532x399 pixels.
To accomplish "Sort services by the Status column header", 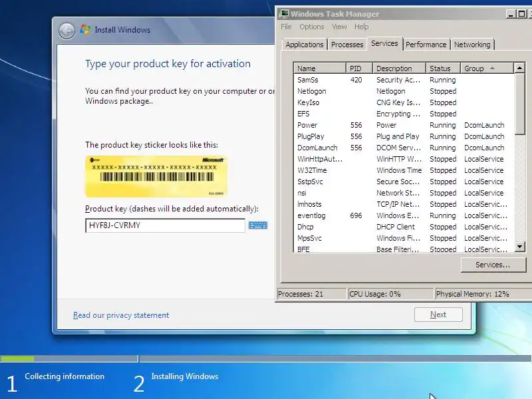I will click(x=443, y=68).
